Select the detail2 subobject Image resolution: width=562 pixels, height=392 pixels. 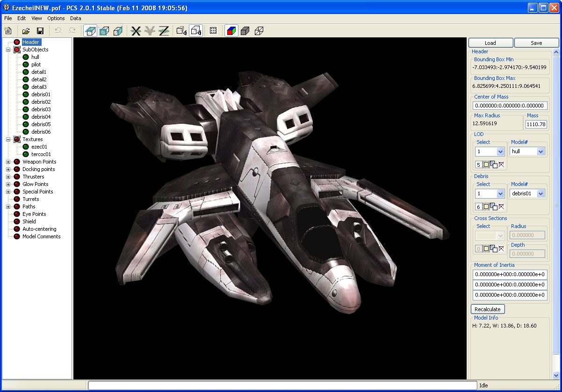(39, 79)
